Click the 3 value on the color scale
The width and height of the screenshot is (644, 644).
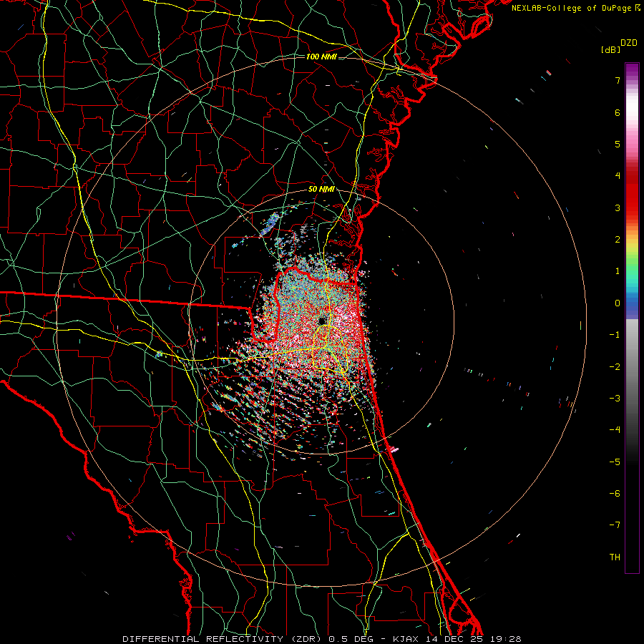click(618, 208)
